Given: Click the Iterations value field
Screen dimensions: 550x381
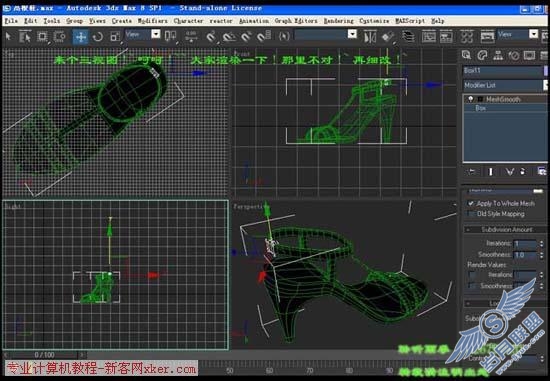Looking at the screenshot, I should (x=525, y=243).
